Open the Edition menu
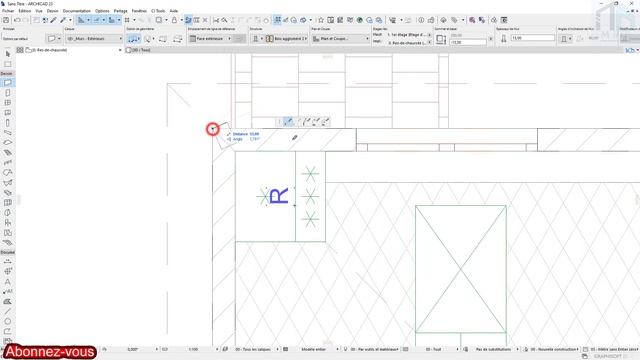The height and width of the screenshot is (360, 640). point(24,11)
